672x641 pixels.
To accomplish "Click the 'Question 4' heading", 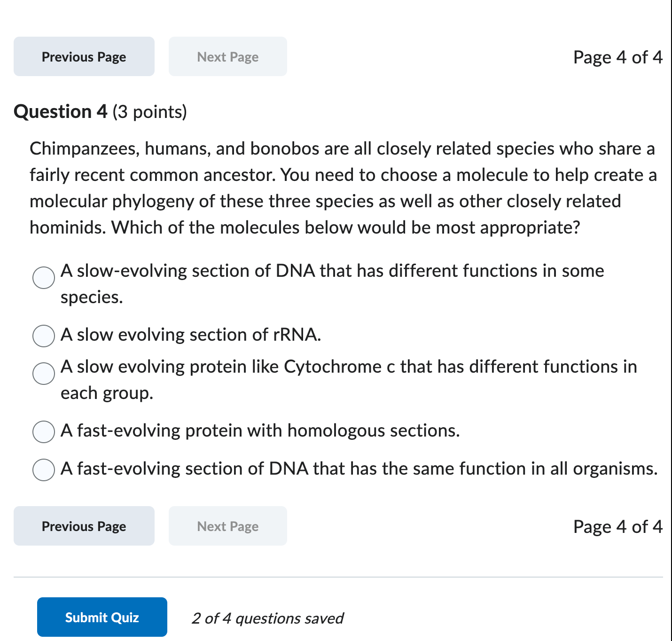I will [x=61, y=112].
